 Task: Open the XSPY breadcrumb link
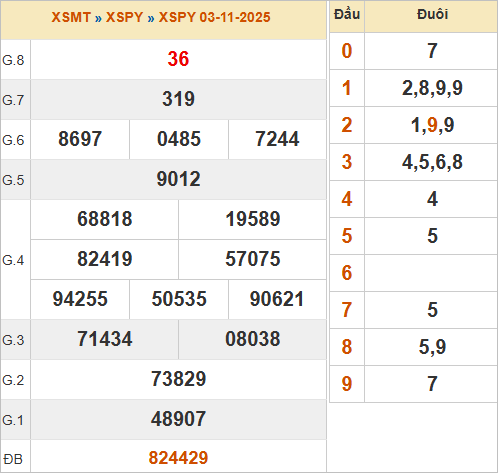(124, 17)
